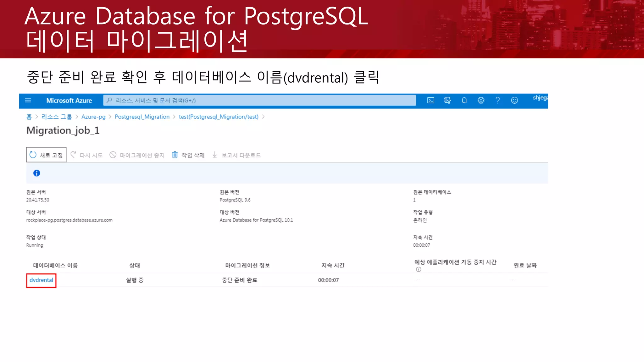Select the 실행 중 status cell
This screenshot has height=362, width=644.
[x=135, y=280]
